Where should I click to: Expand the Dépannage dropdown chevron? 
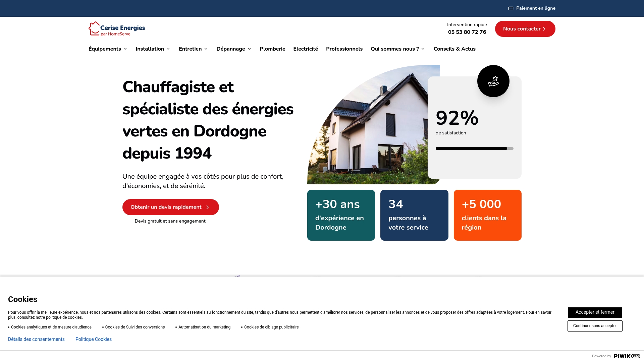[249, 49]
